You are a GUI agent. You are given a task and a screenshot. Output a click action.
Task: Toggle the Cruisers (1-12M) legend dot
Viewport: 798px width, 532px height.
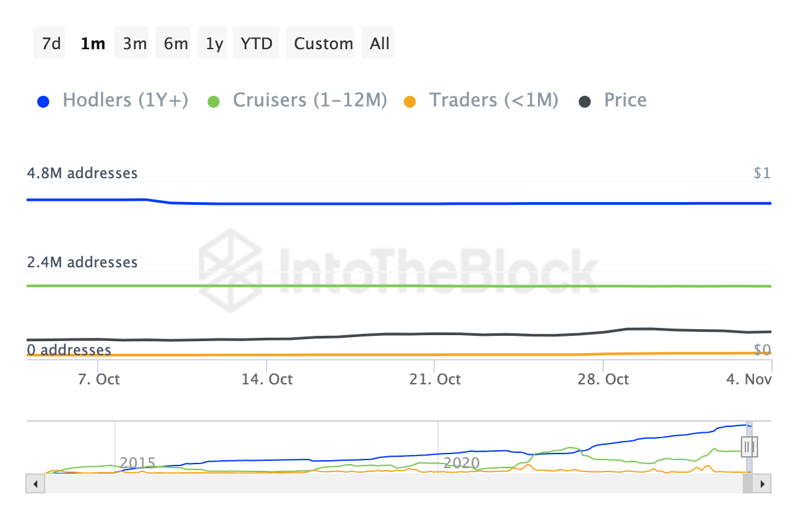tap(213, 100)
